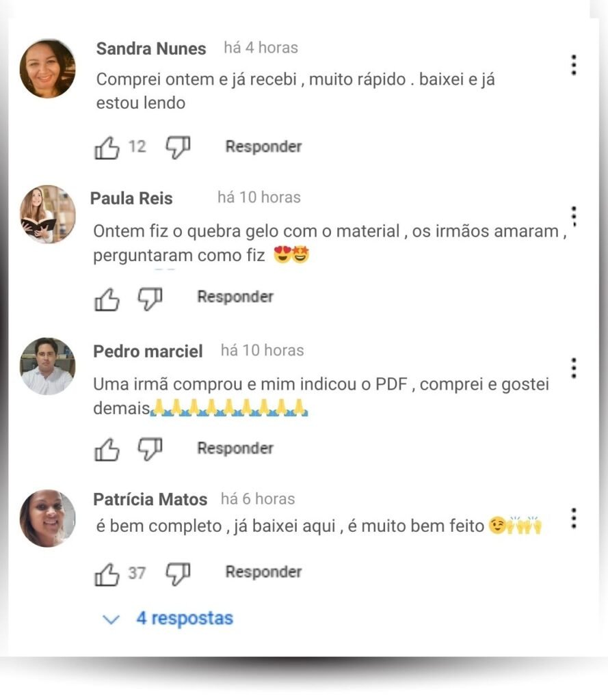Like Sandra Nunes's comment
608x700 pixels.
click(107, 148)
